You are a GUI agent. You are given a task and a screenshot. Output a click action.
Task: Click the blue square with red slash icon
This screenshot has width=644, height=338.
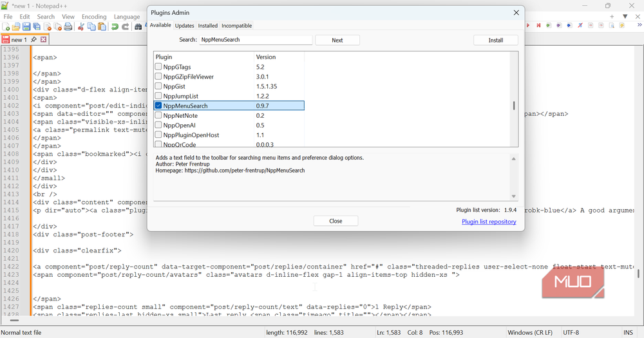(x=580, y=26)
